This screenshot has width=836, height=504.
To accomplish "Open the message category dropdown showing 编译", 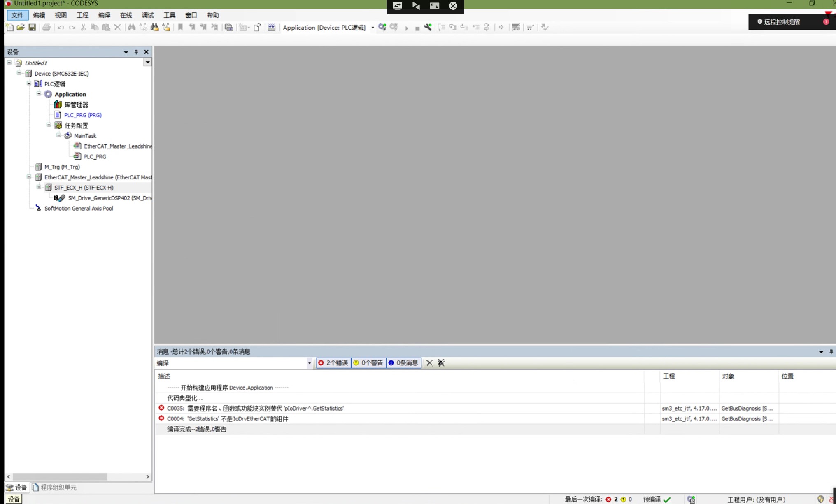I will [309, 363].
